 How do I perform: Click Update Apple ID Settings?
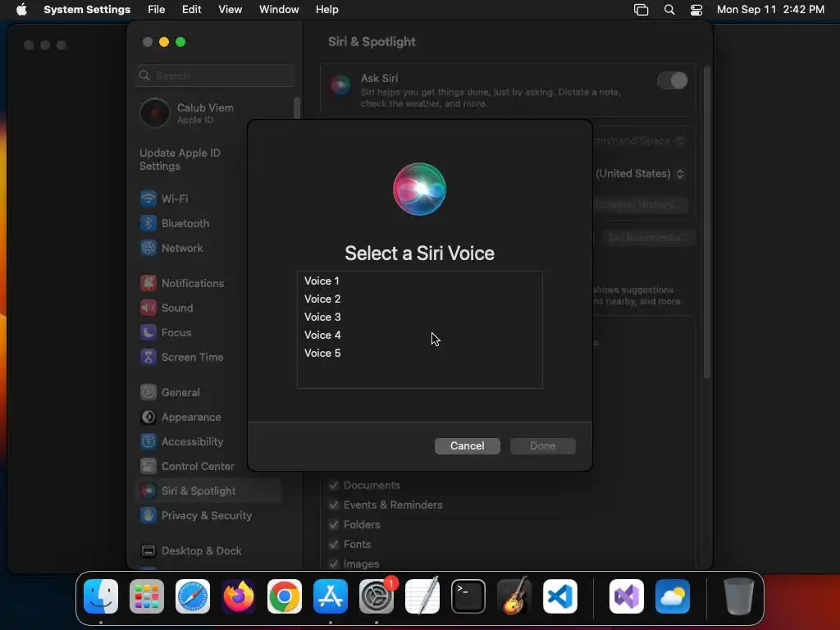click(180, 160)
